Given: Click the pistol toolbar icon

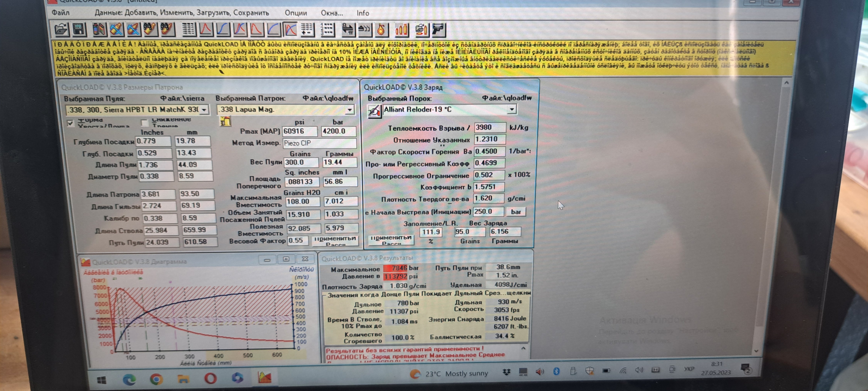Looking at the screenshot, I should [x=438, y=30].
